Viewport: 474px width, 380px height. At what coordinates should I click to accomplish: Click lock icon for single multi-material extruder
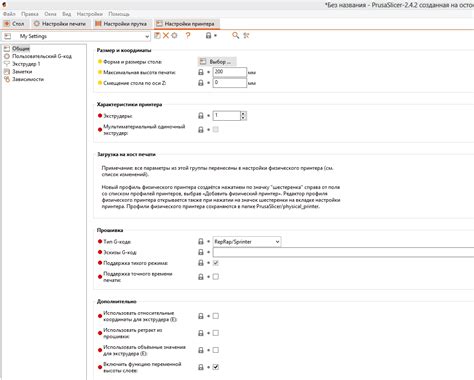(x=201, y=130)
